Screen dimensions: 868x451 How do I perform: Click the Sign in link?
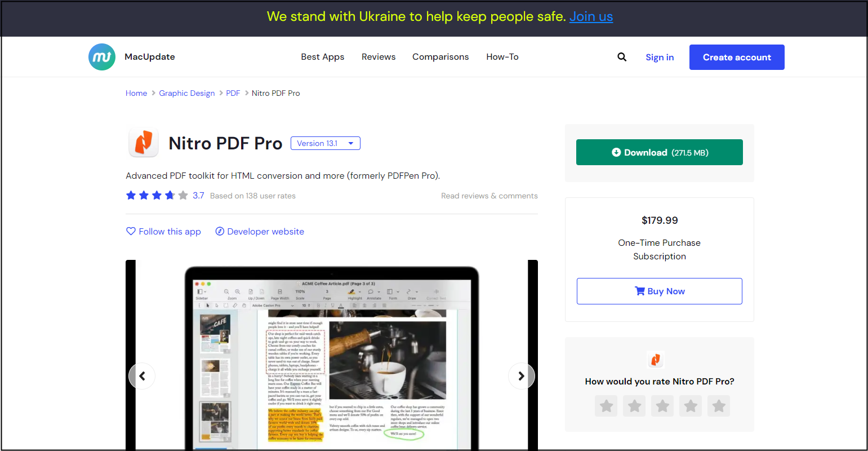point(660,57)
